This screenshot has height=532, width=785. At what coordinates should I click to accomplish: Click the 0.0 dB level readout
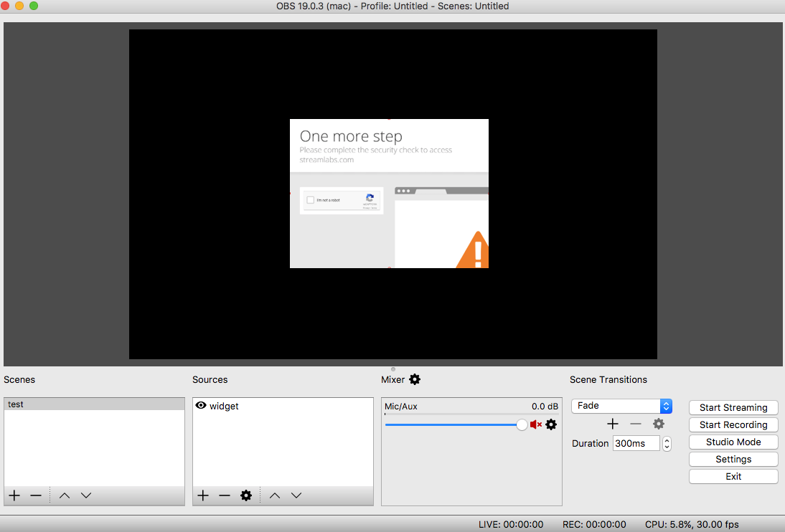pyautogui.click(x=545, y=407)
